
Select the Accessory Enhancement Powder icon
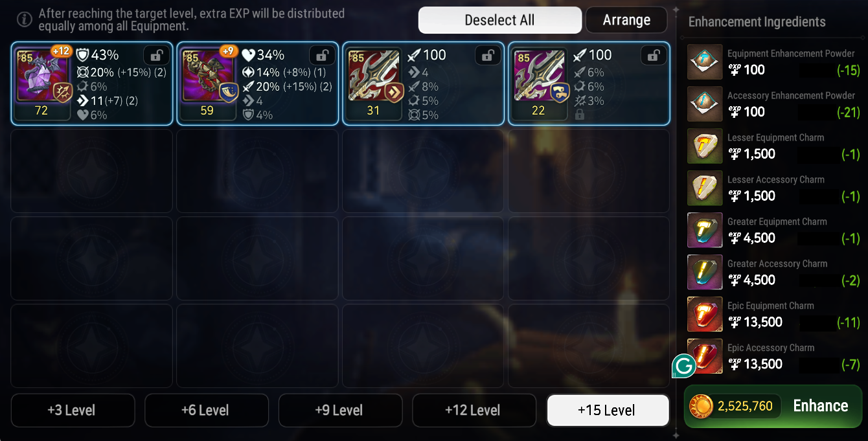tap(705, 104)
